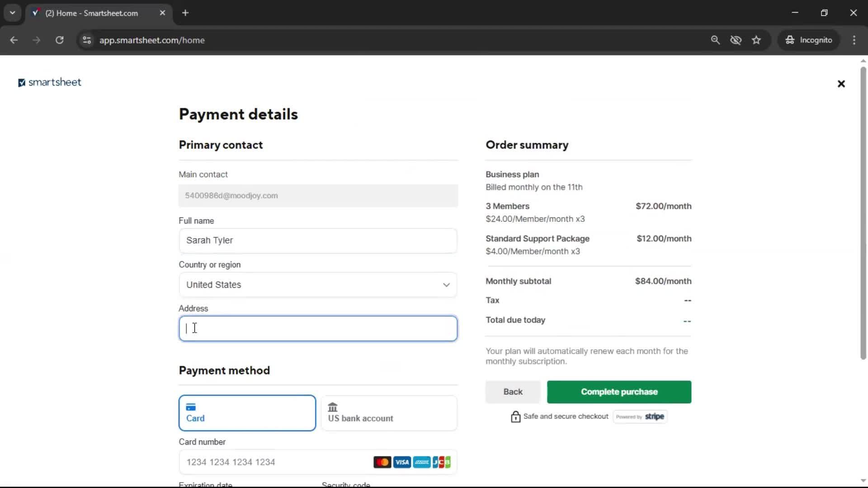Open Chrome's three-dot menu
Viewport: 868px width, 488px height.
(x=854, y=40)
